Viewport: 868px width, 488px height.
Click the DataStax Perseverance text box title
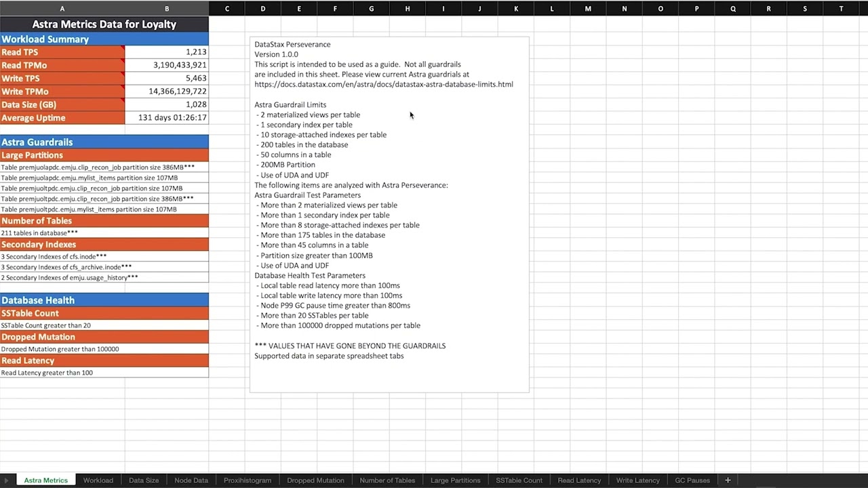coord(292,44)
